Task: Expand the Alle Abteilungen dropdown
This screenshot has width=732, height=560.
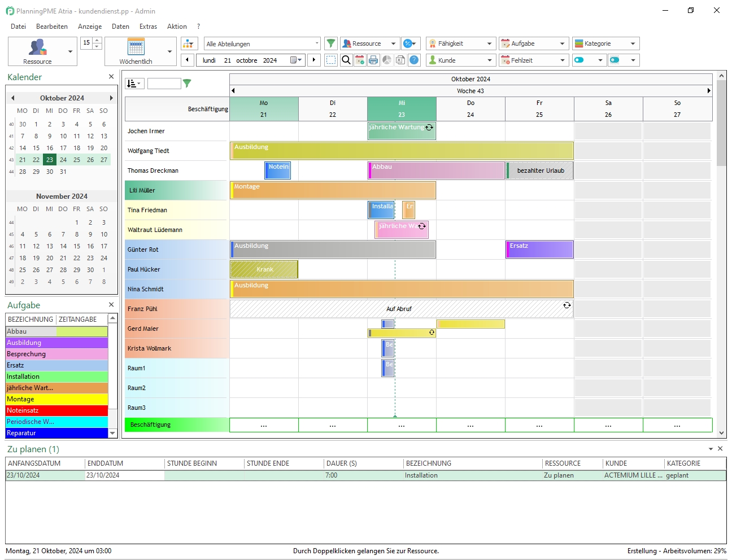Action: pyautogui.click(x=316, y=43)
